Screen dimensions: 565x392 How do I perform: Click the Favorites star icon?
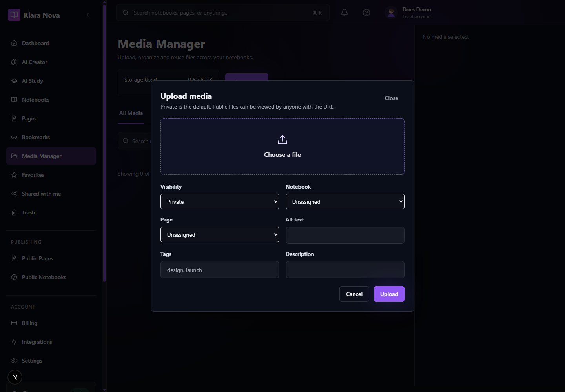[14, 175]
